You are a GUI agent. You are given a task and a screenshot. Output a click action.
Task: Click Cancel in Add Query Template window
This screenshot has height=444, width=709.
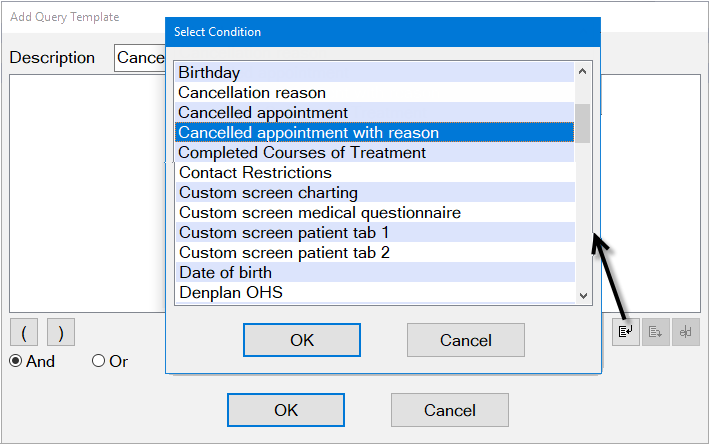[x=449, y=410]
